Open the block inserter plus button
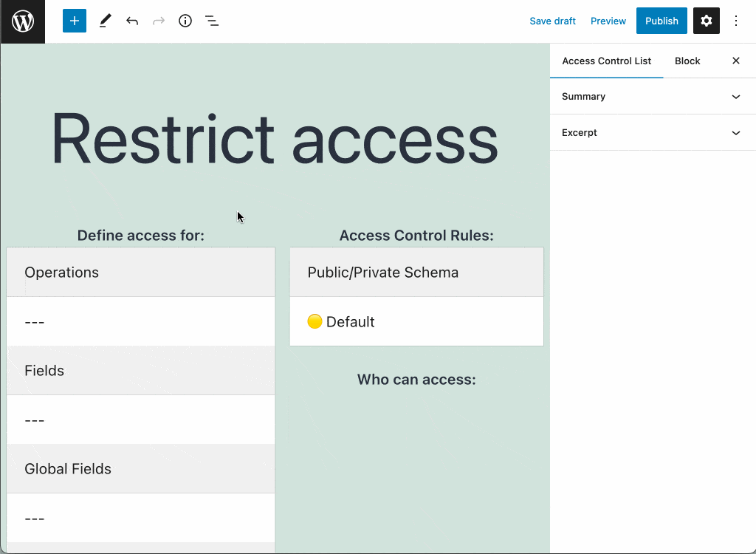 point(75,21)
